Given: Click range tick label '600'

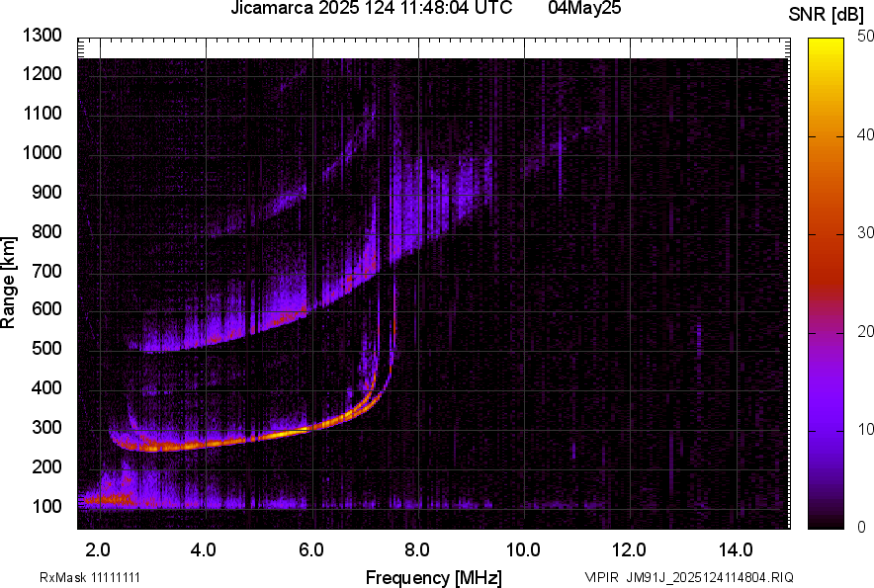Looking at the screenshot, I should (46, 308).
